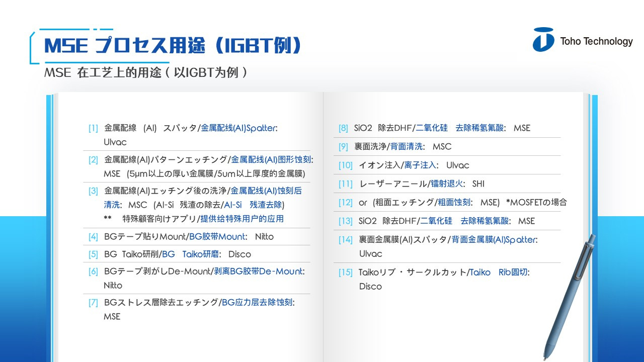Click the Toho Technology company name
The width and height of the screenshot is (644, 362).
596,41
